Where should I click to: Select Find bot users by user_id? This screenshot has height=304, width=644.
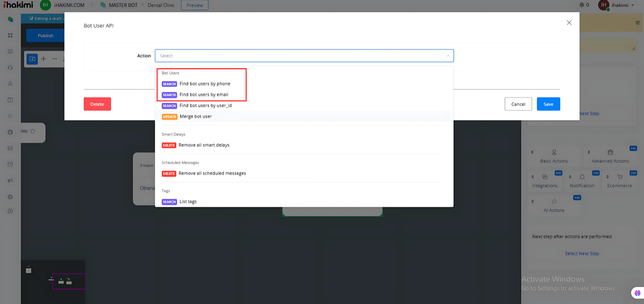click(205, 105)
